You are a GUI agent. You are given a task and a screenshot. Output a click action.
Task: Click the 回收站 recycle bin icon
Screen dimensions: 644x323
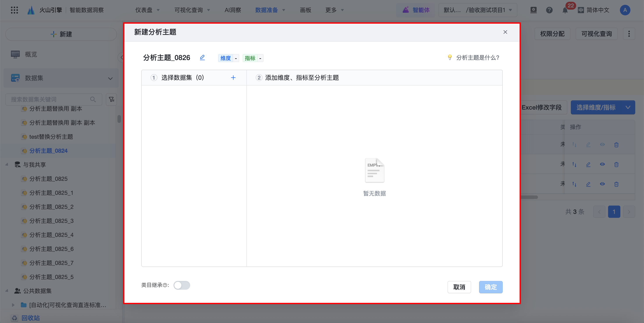click(x=14, y=318)
